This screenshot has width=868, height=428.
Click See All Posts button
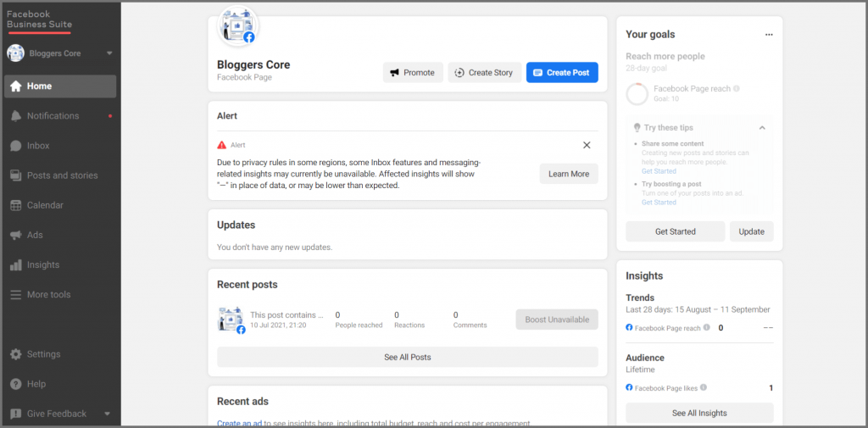click(x=408, y=357)
